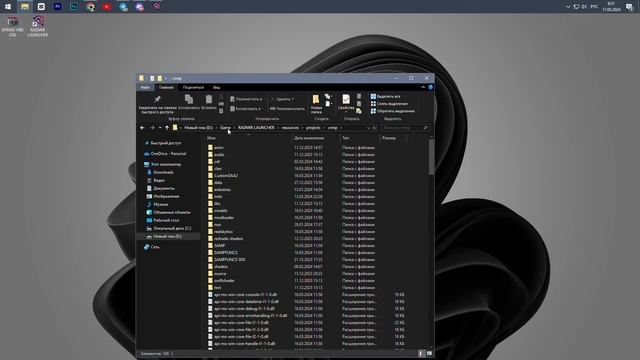Switch to details view icon in status bar
This screenshot has height=360, width=640.
tap(421, 353)
